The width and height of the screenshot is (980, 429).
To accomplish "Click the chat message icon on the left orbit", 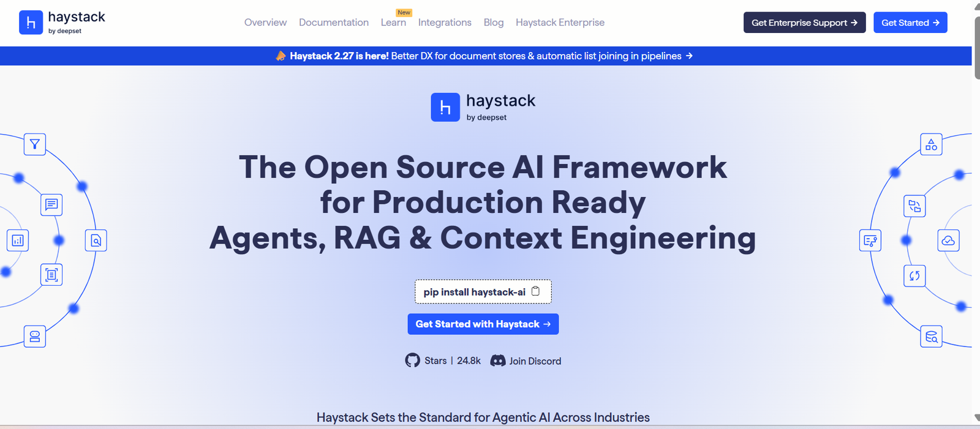I will point(51,204).
